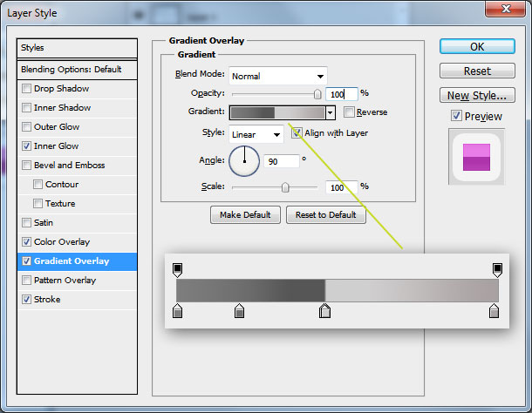Open the gradient Style dropdown
The image size is (532, 413).
256,134
